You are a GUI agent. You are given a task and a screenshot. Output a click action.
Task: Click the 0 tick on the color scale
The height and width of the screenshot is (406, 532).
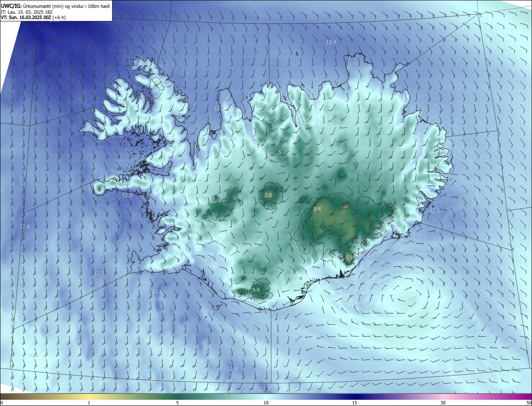click(2, 403)
